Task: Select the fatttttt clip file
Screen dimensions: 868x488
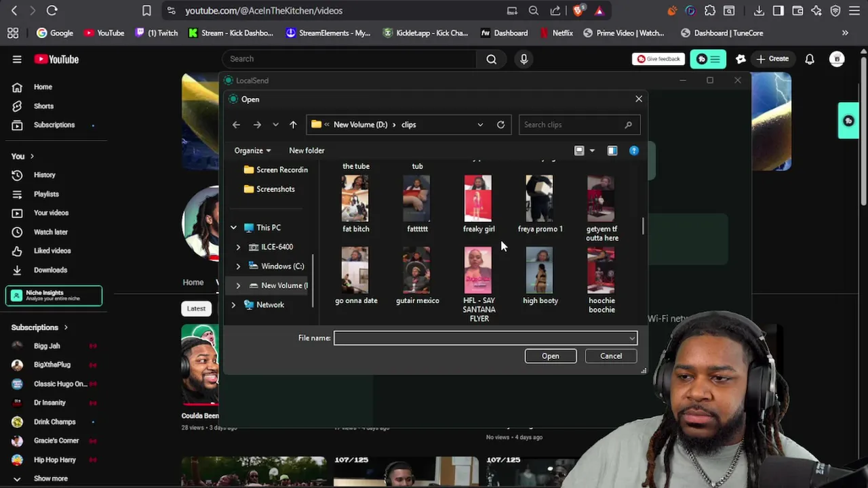Action: point(417,204)
